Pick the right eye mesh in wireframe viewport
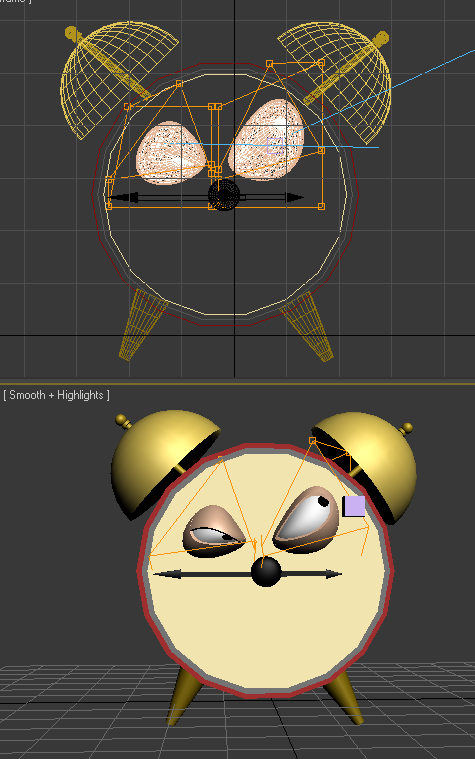The image size is (475, 759). tap(266, 140)
